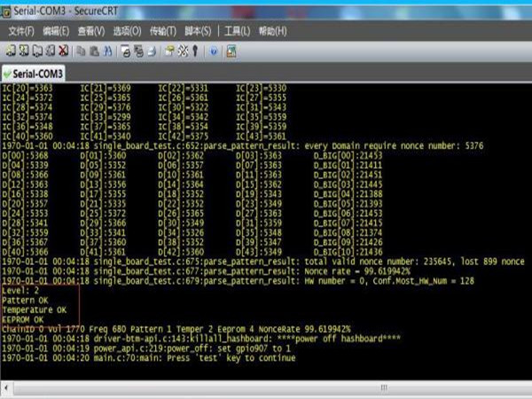Disconnect the session with the red X icon
Screen dimensions: 532x399
point(64,51)
